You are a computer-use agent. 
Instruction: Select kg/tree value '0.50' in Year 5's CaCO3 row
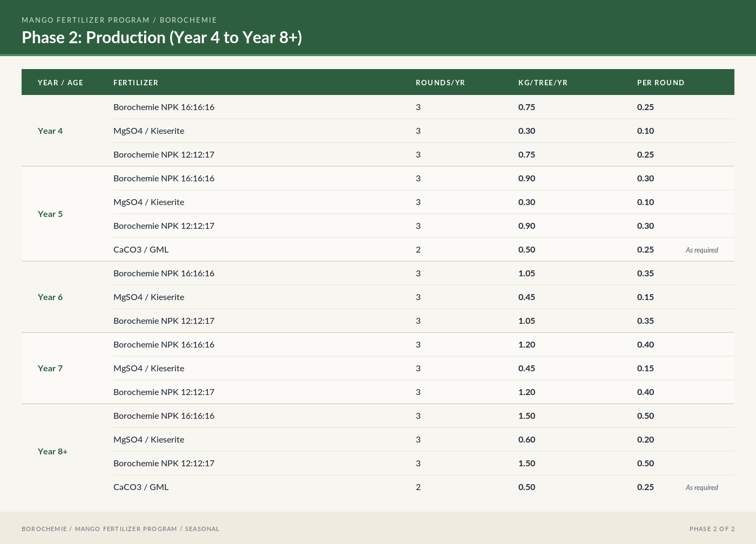tap(527, 249)
